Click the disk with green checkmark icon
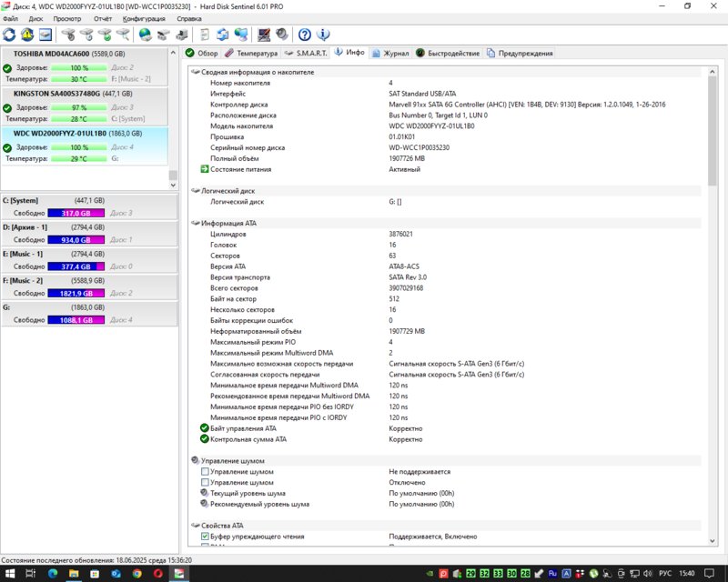 tap(105, 35)
